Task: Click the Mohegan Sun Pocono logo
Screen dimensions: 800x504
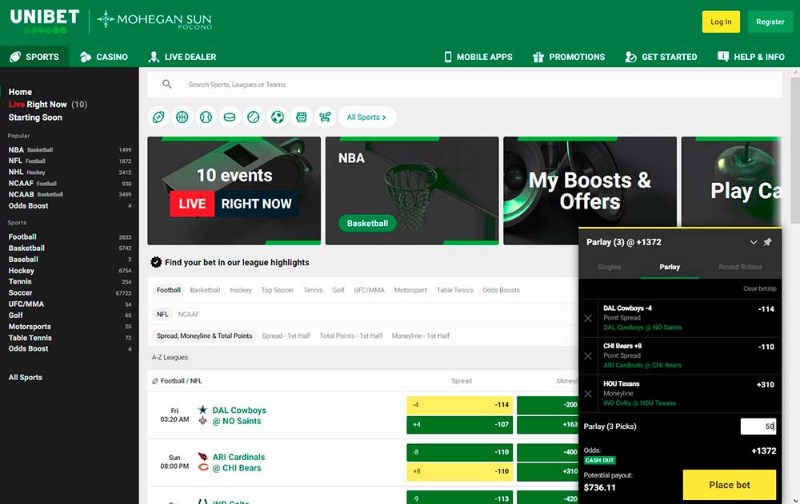Action: 155,20
